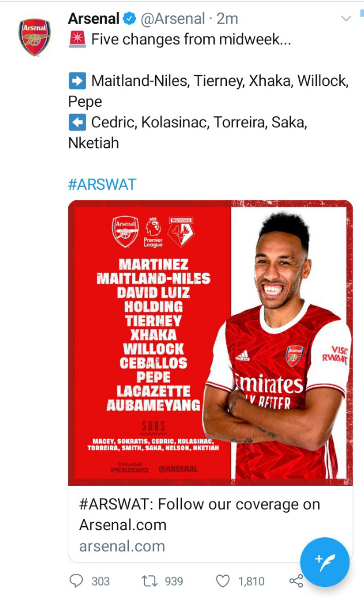Image resolution: width=364 pixels, height=598 pixels.
Task: Open the arsenal.com link domain
Action: pos(122,546)
